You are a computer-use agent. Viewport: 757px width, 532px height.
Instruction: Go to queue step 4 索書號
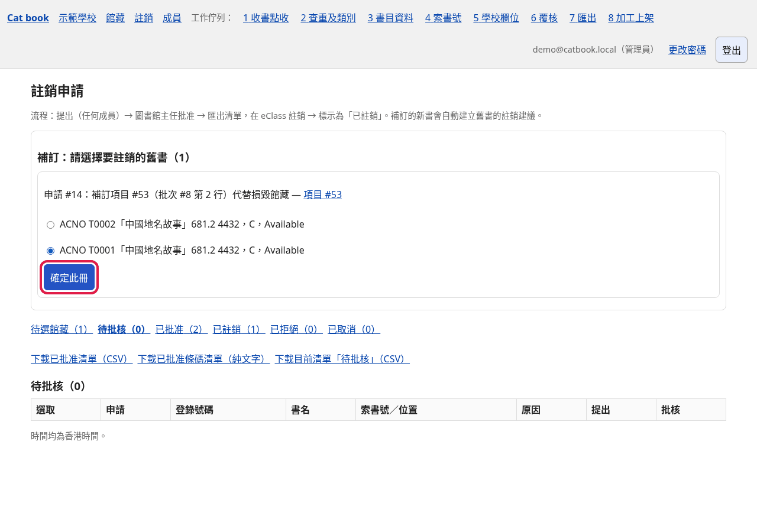click(x=444, y=18)
